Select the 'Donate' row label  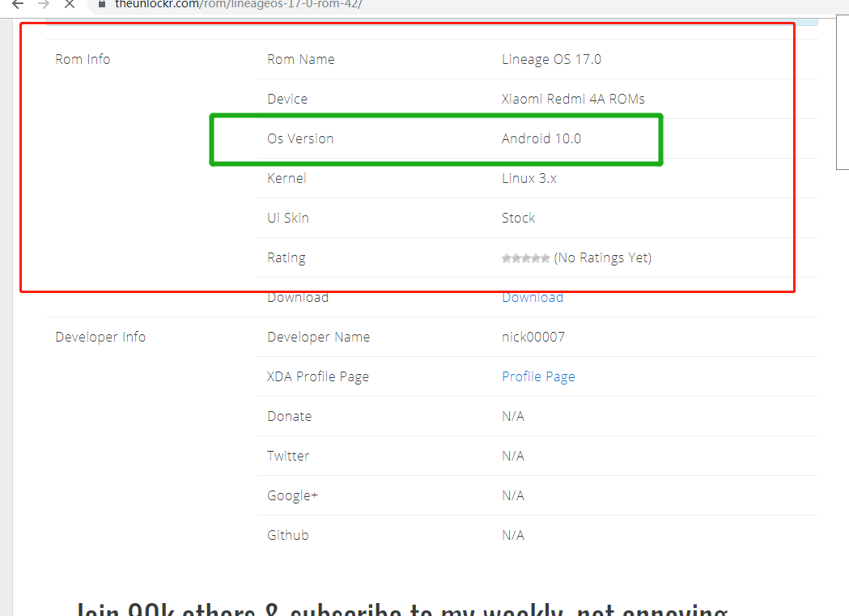coord(290,416)
